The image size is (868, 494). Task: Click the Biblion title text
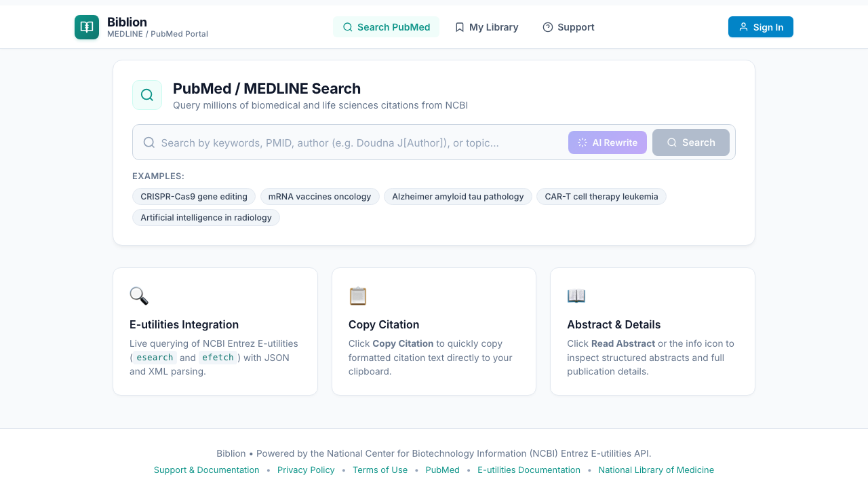(127, 22)
